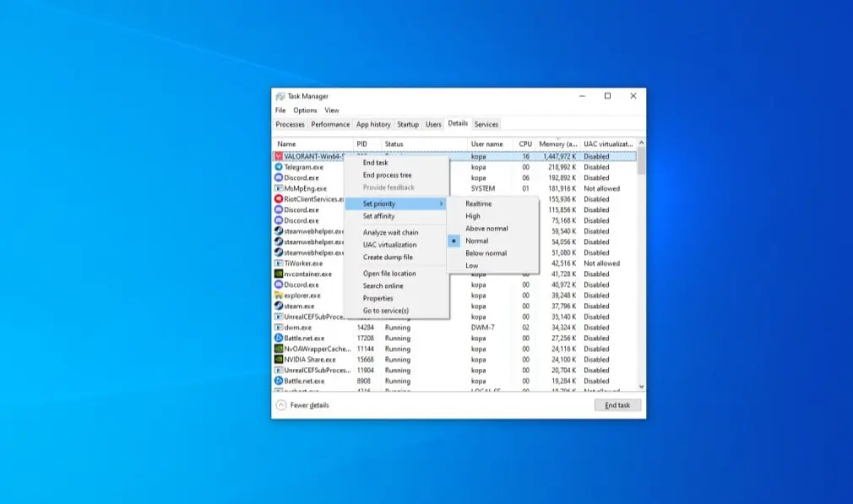Sort by the Memory column header

point(558,144)
